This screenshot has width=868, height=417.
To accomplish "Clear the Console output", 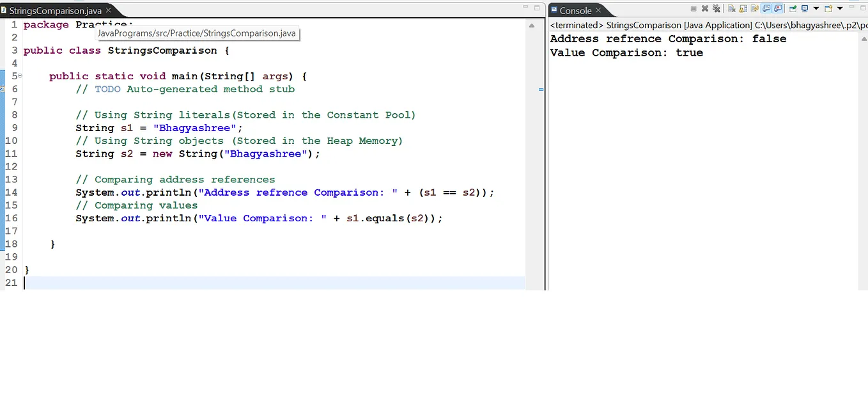I will [x=732, y=8].
